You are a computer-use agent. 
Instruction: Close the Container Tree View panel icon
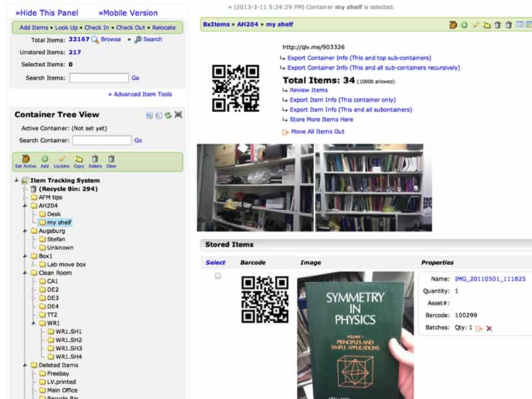pos(178,115)
